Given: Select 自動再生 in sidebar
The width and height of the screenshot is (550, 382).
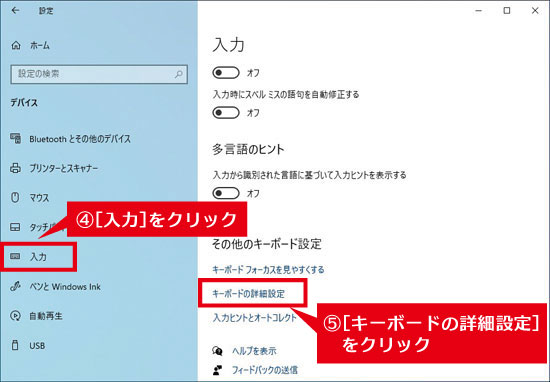Looking at the screenshot, I should tap(46, 316).
